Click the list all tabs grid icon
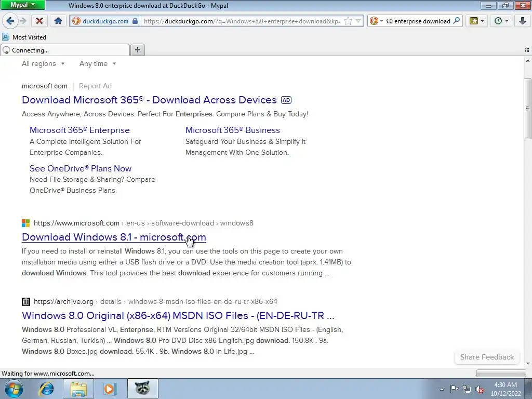Viewport: 532px width, 399px height. click(527, 50)
